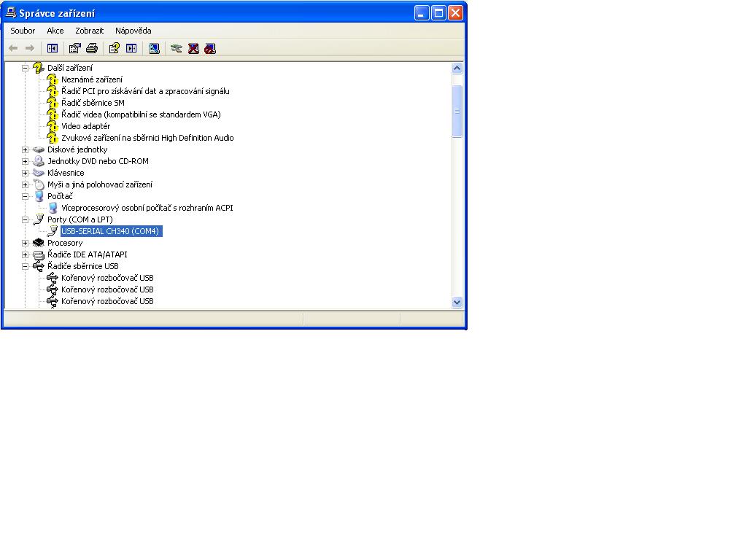This screenshot has height=560, width=747.
Task: Select Víceprocesorový osobní počítač s rozhraním ACPI
Action: [x=147, y=208]
